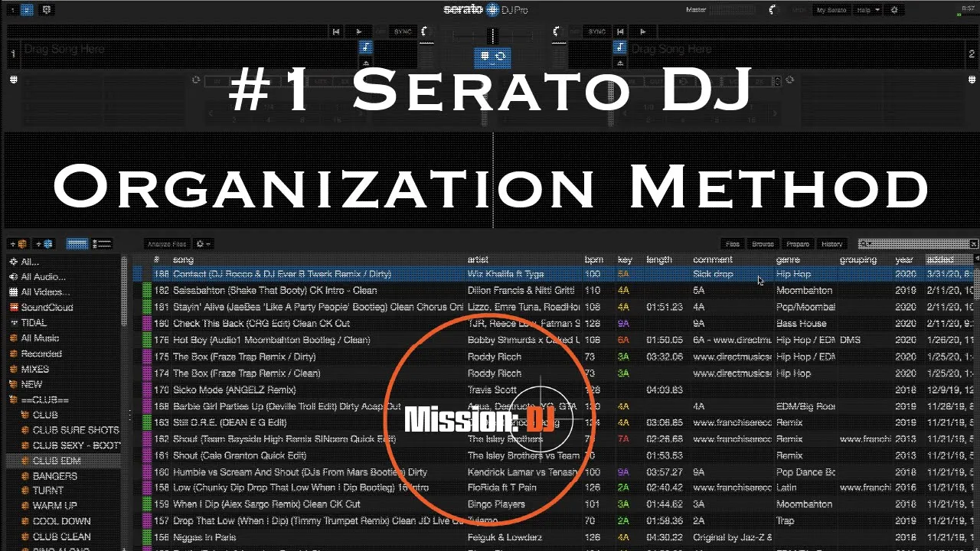Select the single-deck layout button '1'
The height and width of the screenshot is (551, 980).
point(11,10)
